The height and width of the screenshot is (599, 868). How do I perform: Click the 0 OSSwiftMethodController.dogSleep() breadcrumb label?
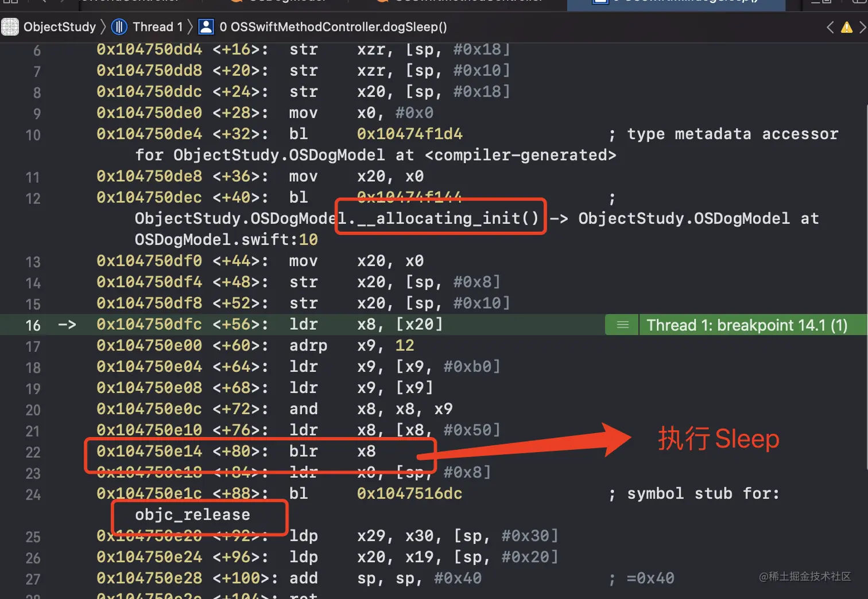click(333, 26)
